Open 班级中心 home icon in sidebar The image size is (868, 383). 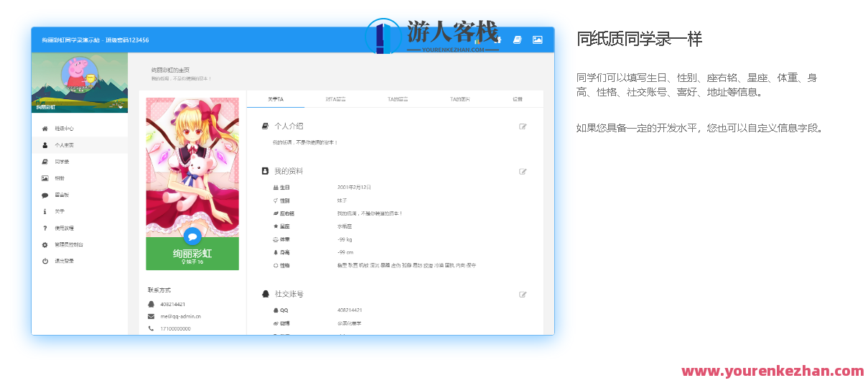(x=45, y=129)
